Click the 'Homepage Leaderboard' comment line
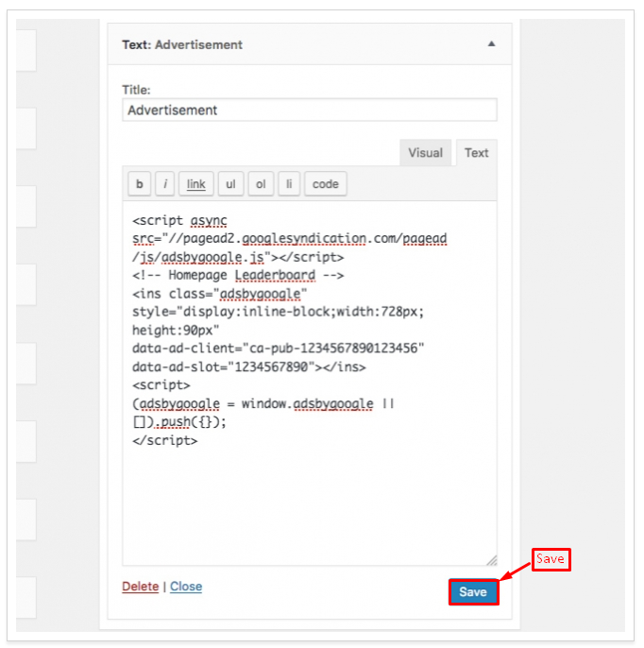 pyautogui.click(x=238, y=275)
